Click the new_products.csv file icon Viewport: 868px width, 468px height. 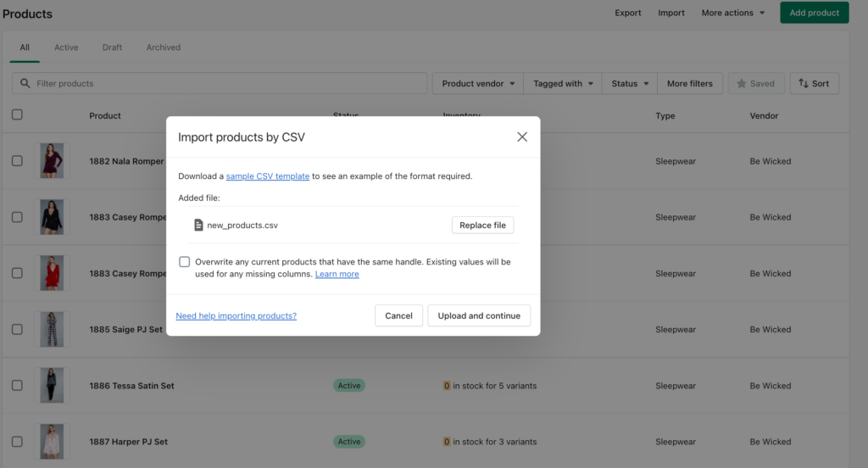pos(198,225)
